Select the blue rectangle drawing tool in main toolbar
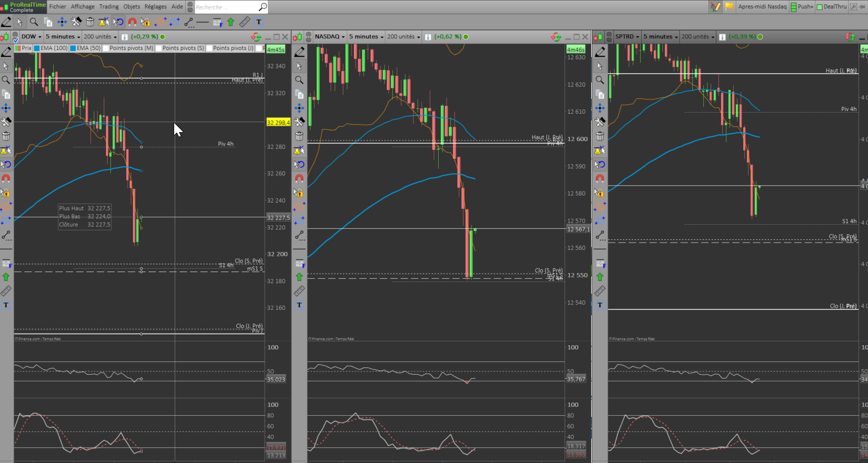The height and width of the screenshot is (463, 868). pos(175,22)
